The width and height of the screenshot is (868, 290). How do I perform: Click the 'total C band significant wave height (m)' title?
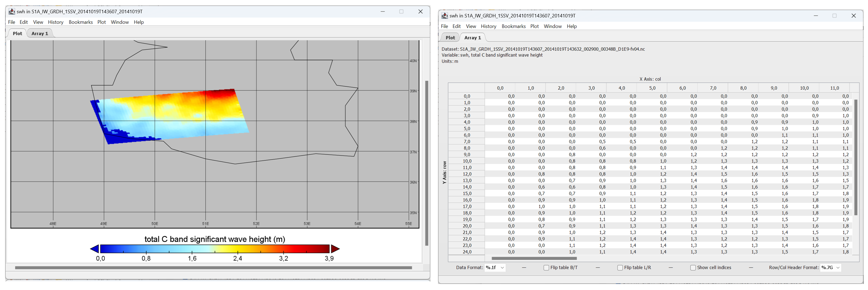(215, 239)
